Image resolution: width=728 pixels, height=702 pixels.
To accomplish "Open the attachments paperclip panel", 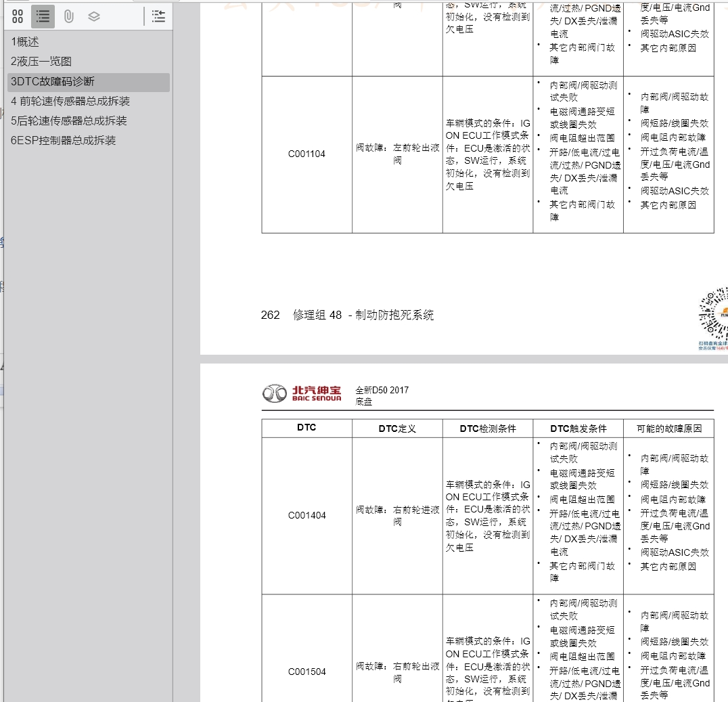I will point(68,16).
